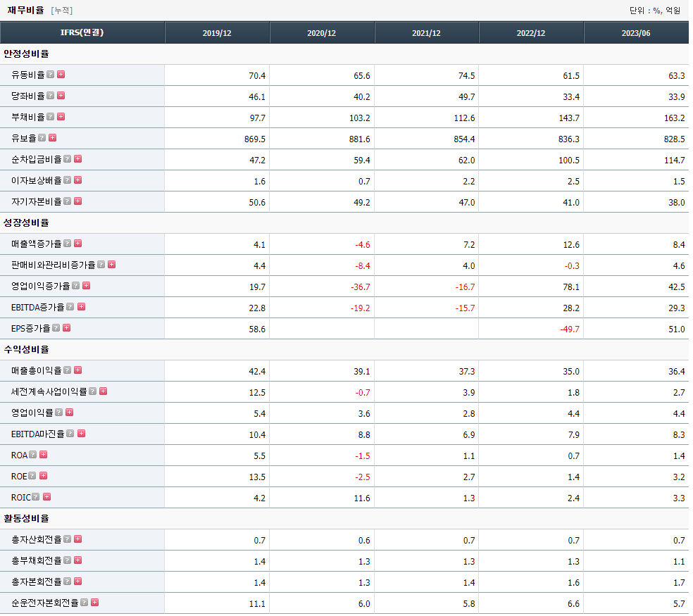The image size is (693, 616).
Task: Open help icon for 유보율
Action: [42, 138]
